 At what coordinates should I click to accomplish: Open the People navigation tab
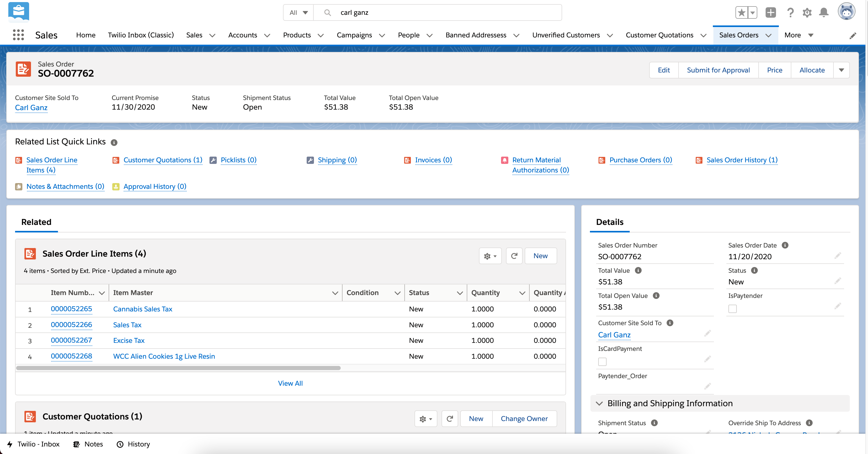409,35
